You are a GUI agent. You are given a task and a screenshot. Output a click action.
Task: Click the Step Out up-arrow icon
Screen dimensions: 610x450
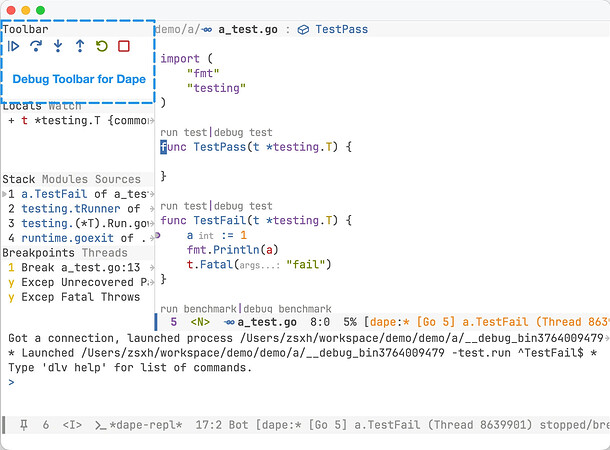80,46
